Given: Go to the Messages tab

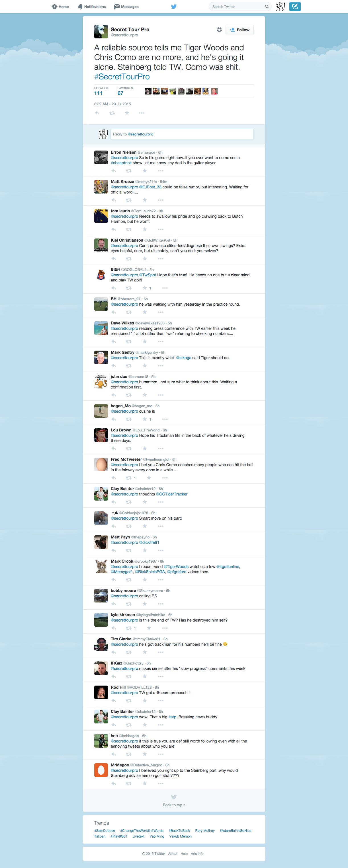Looking at the screenshot, I should click(126, 6).
